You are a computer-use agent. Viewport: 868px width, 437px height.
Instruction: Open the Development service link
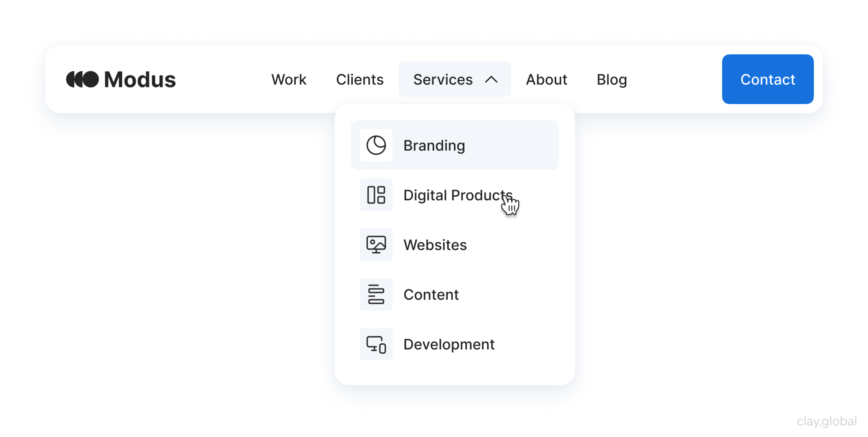455,344
